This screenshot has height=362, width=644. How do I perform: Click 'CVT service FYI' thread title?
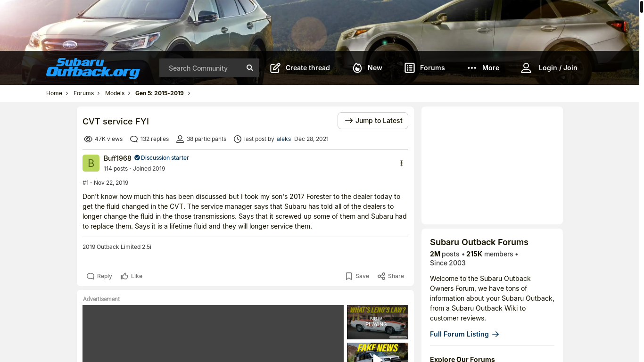[x=116, y=122]
